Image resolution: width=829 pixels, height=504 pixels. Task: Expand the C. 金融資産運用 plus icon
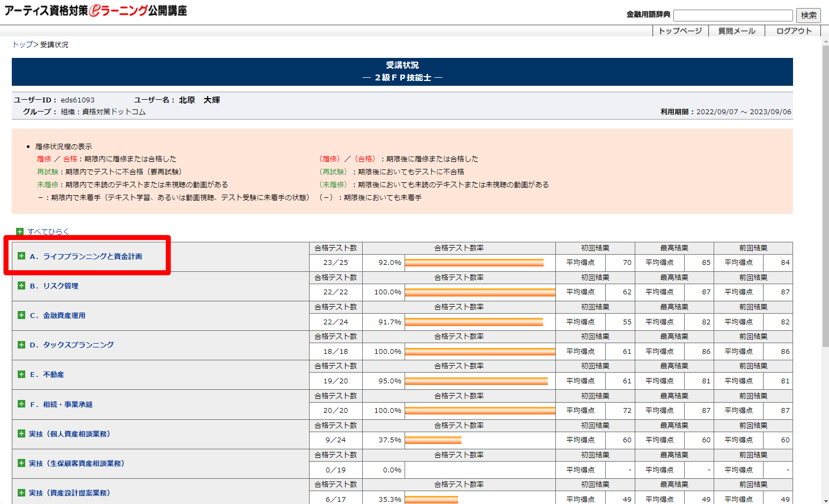(x=21, y=315)
